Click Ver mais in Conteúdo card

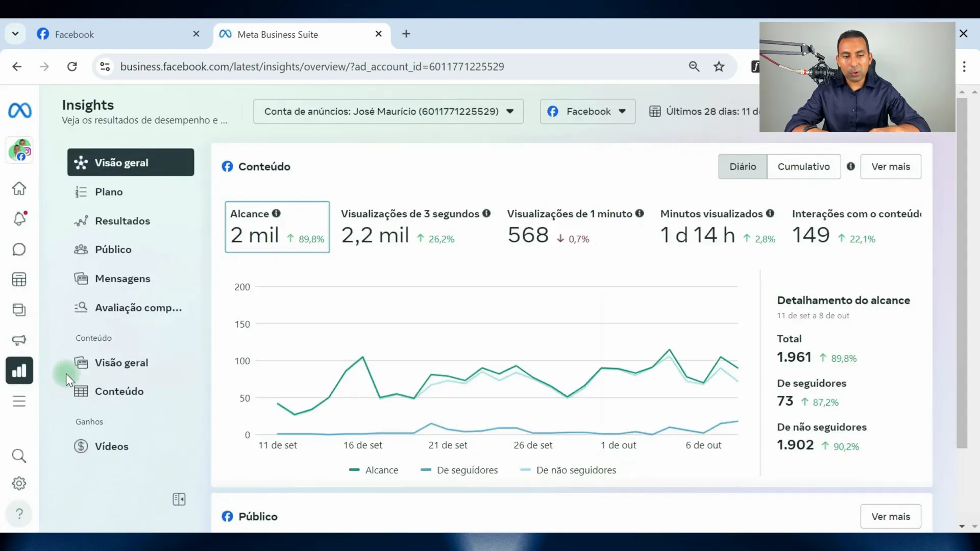pyautogui.click(x=891, y=166)
